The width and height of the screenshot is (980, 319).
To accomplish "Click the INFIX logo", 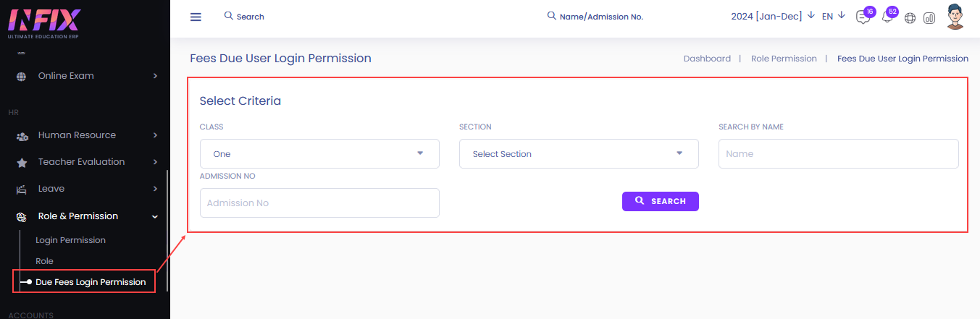I will [x=43, y=23].
